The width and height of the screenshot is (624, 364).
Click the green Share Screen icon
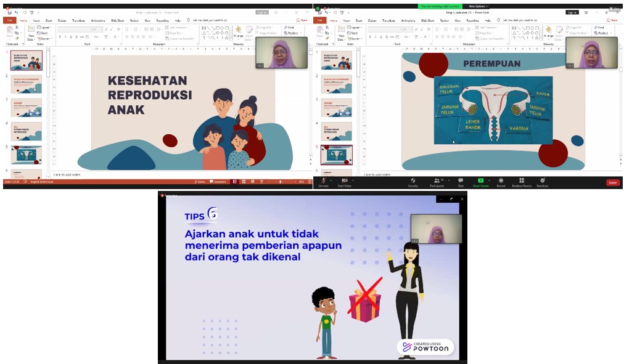(x=480, y=181)
